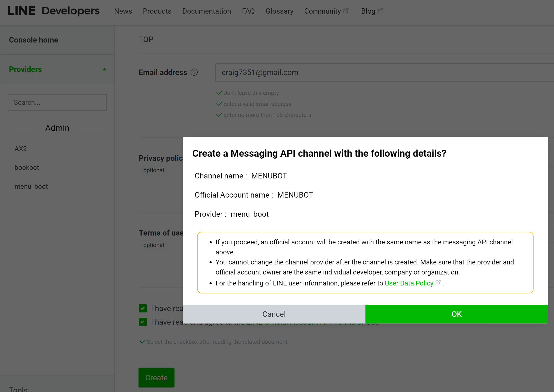Viewport: 554px width, 392px height.
Task: Click the LINE Developers logo
Action: (x=53, y=11)
